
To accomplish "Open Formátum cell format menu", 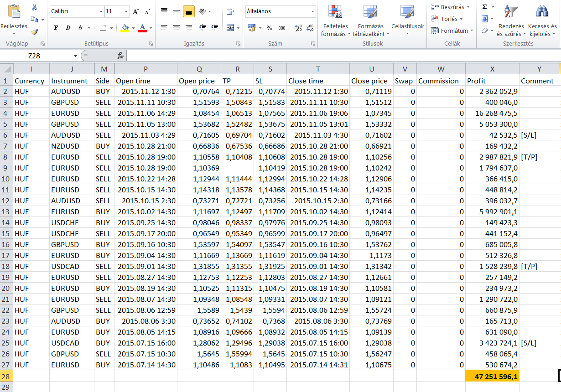I will pos(452,31).
